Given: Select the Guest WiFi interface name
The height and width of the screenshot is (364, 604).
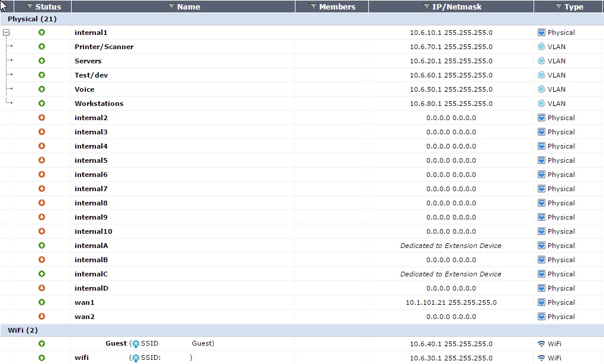Looking at the screenshot, I should click(x=116, y=343).
